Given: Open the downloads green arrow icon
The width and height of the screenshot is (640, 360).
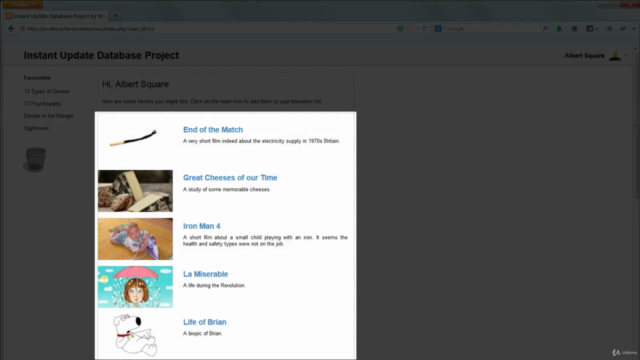Looking at the screenshot, I should [x=559, y=29].
